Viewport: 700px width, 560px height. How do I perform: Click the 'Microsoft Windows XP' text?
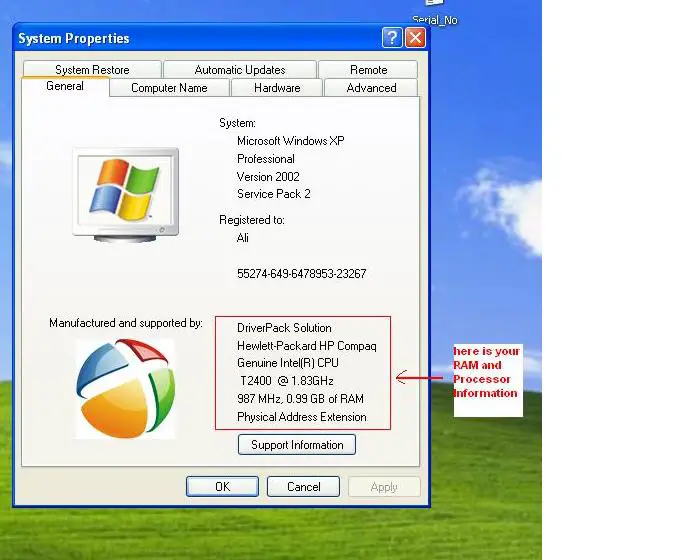[x=291, y=141]
